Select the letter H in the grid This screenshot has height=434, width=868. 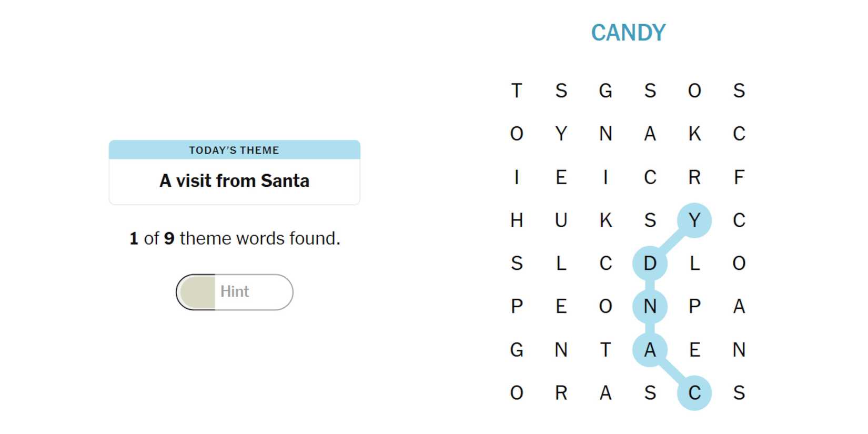pyautogui.click(x=517, y=220)
